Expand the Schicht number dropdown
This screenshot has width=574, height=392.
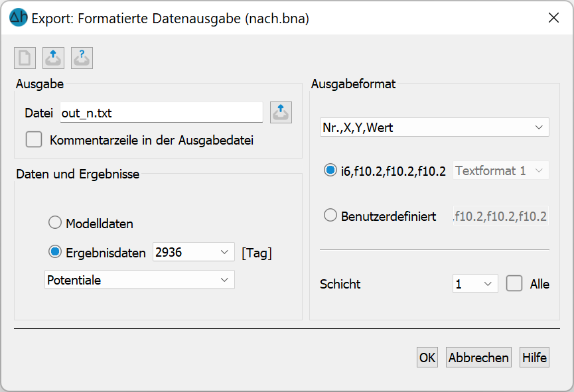(x=475, y=284)
